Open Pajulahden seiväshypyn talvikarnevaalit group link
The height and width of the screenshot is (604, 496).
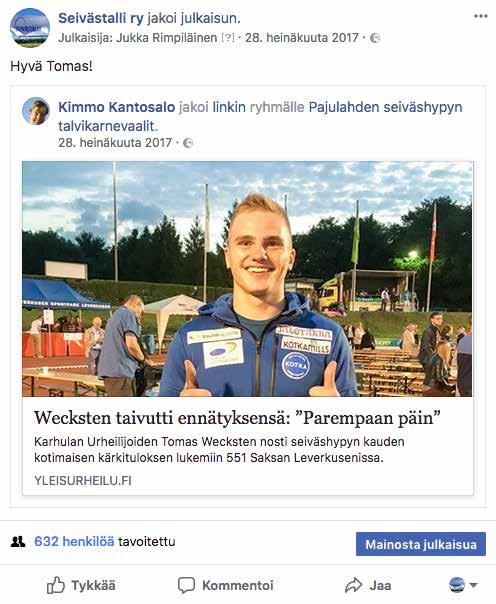click(260, 116)
